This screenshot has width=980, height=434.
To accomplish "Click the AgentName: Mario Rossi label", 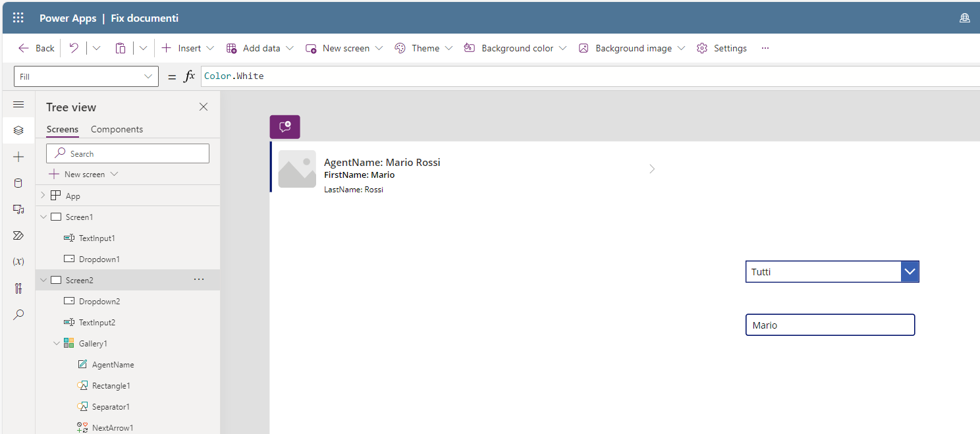I will (382, 162).
